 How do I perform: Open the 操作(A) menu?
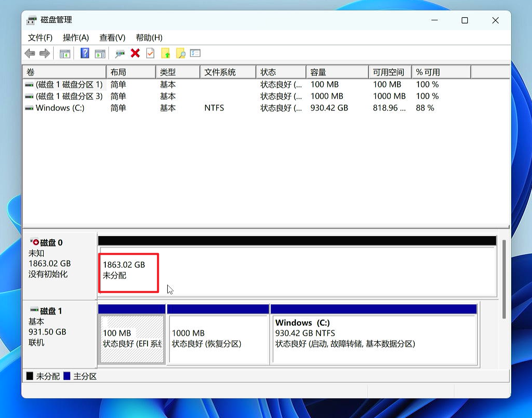click(x=76, y=38)
